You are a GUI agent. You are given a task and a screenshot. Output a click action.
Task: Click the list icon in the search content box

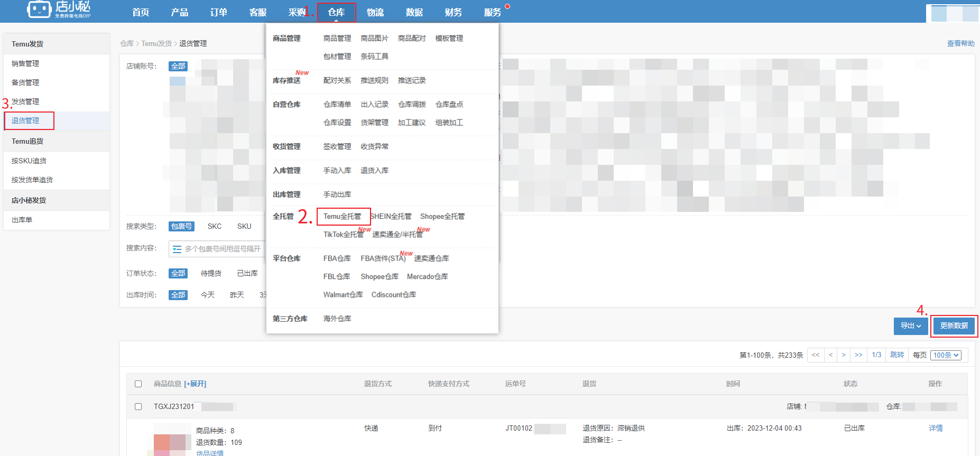(x=177, y=249)
